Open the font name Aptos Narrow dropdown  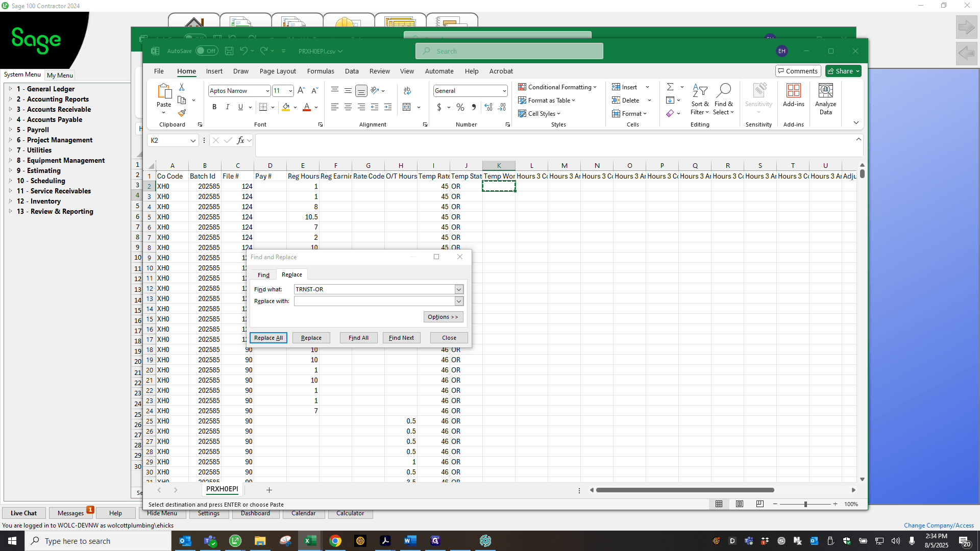(x=267, y=91)
